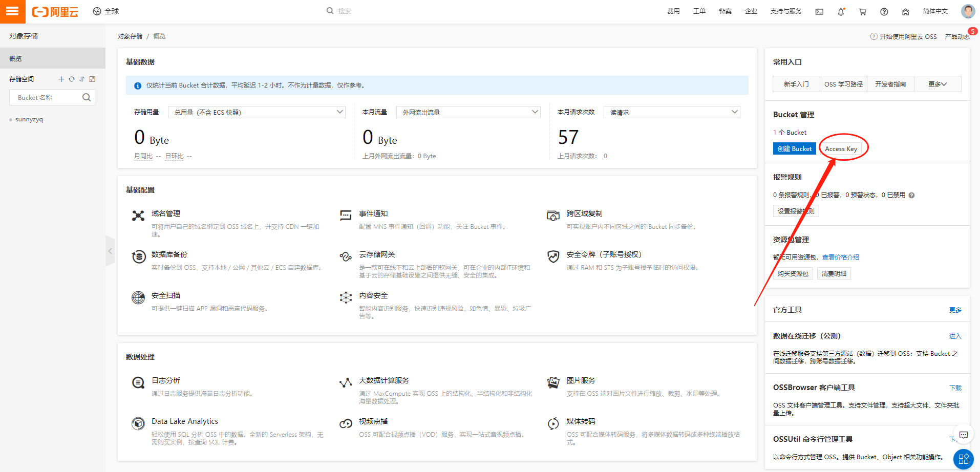This screenshot has height=472, width=980.
Task: Collapse the left sidebar handle
Action: pyautogui.click(x=110, y=251)
